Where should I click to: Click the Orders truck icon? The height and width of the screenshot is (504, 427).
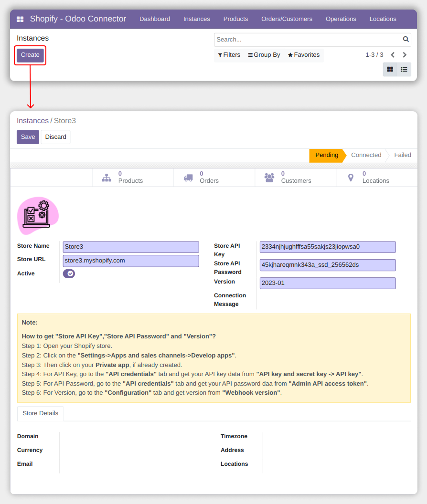point(188,178)
